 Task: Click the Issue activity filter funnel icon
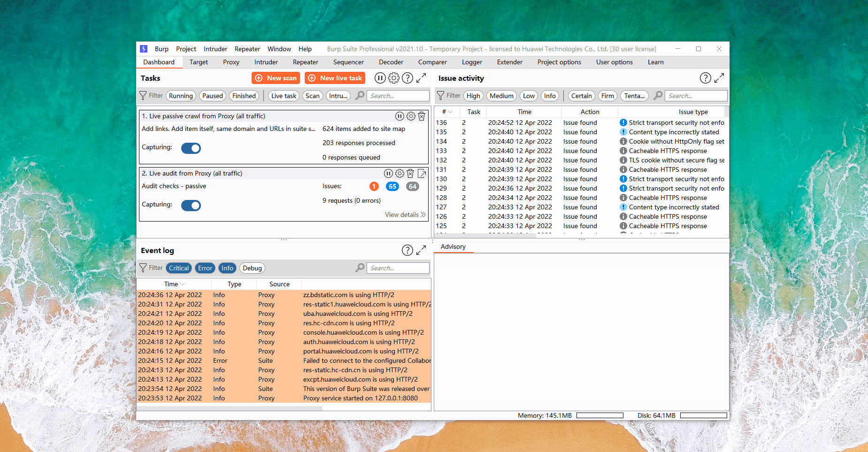440,96
